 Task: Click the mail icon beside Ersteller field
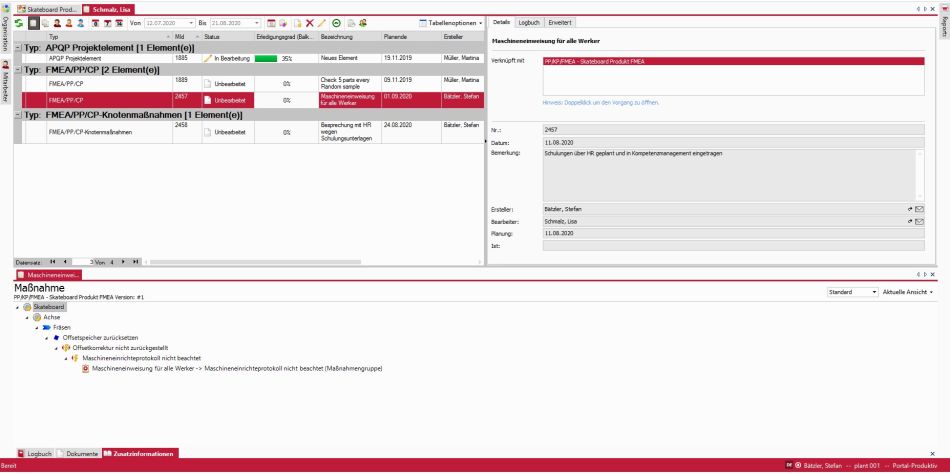918,208
